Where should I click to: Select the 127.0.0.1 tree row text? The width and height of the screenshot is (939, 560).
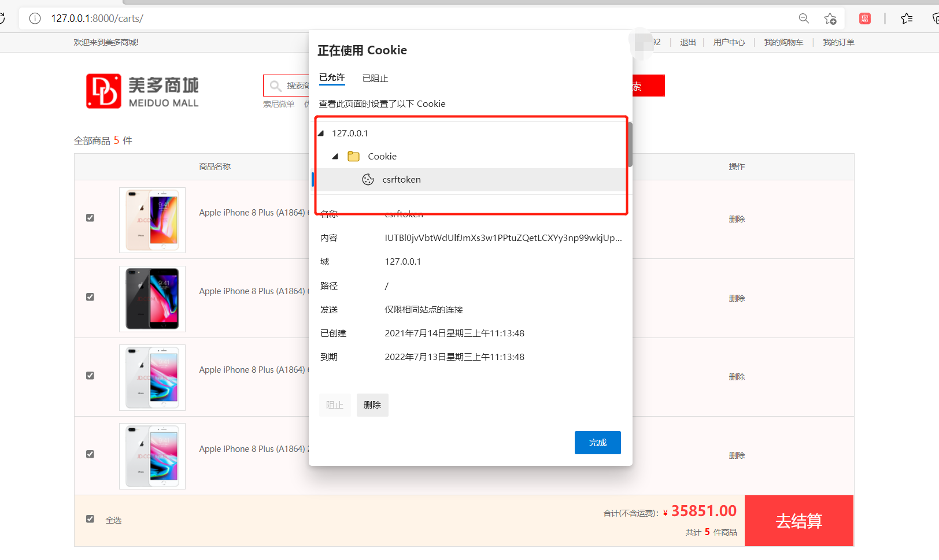[350, 133]
